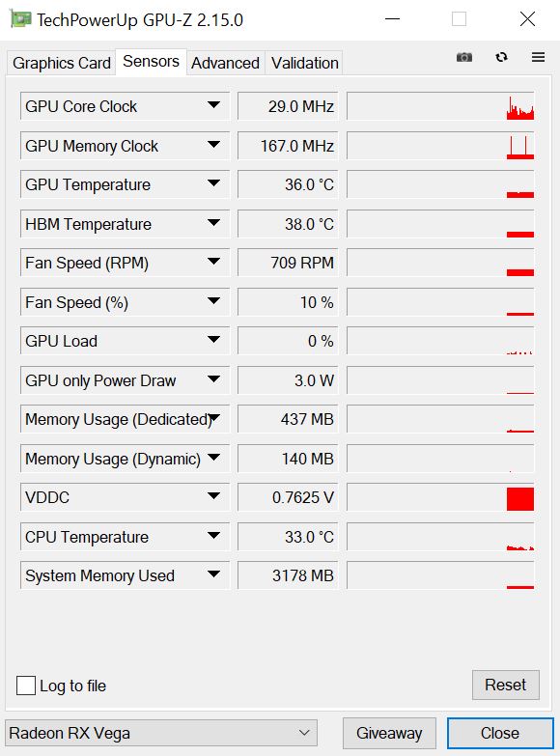Viewport: 560px width, 756px height.
Task: Switch to the Advanced tab
Action: coord(225,63)
